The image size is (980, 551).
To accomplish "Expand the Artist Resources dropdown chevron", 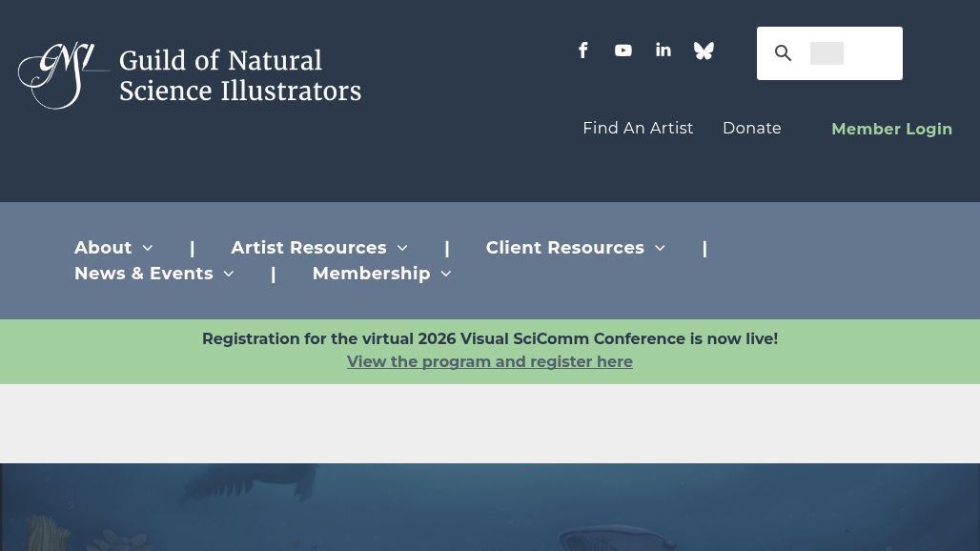I will click(x=402, y=248).
